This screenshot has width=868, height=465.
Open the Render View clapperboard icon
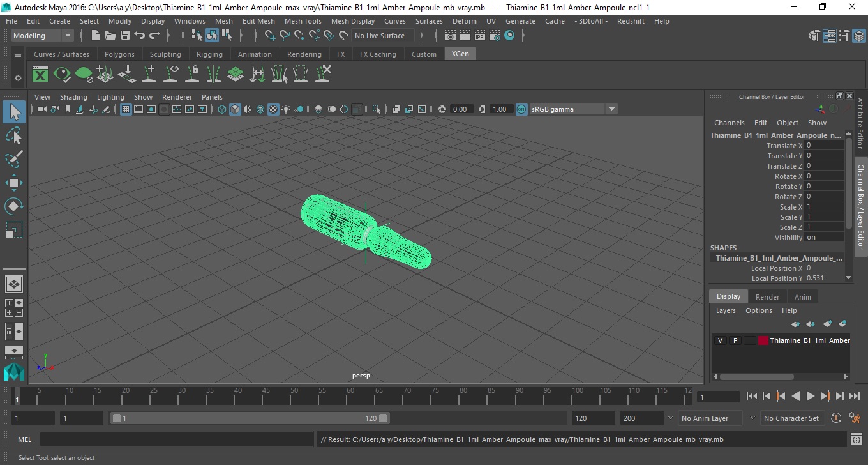[450, 36]
